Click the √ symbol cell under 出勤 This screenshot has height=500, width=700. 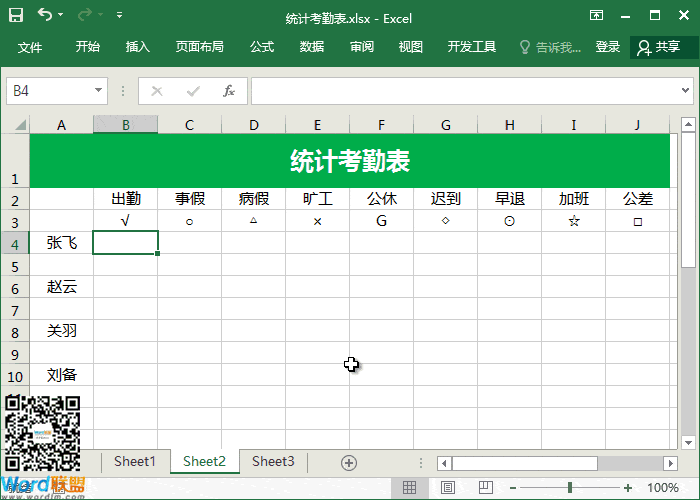[x=125, y=221]
